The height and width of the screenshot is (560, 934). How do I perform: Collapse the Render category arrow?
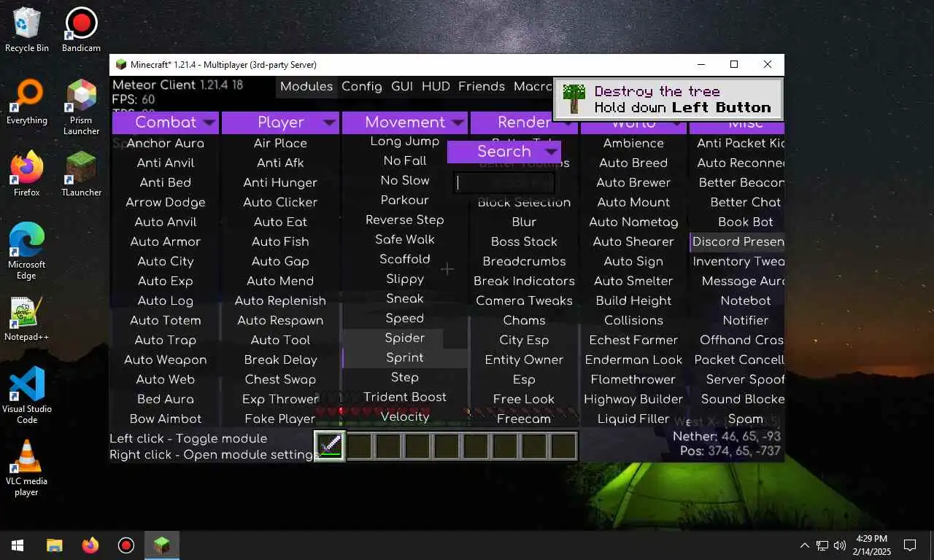point(566,122)
